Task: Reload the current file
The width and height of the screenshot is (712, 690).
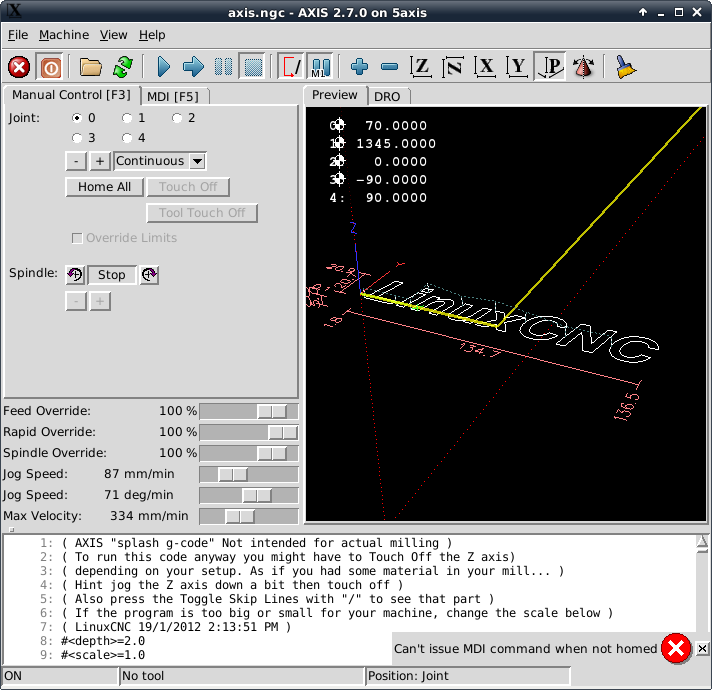Action: point(123,67)
